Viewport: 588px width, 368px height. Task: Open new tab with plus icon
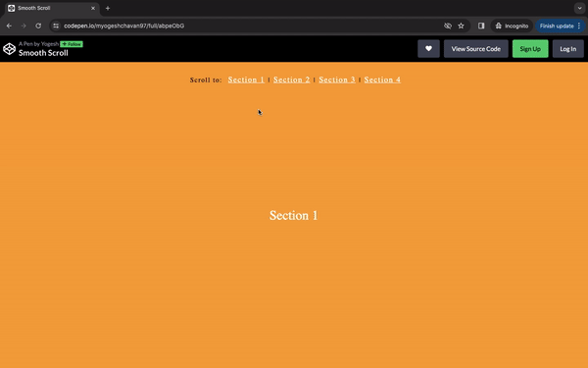(108, 8)
